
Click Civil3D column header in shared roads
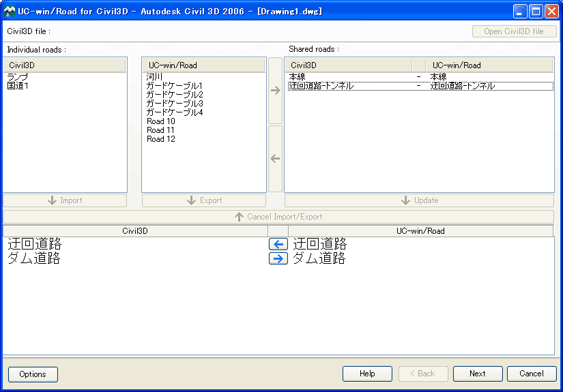click(x=349, y=65)
